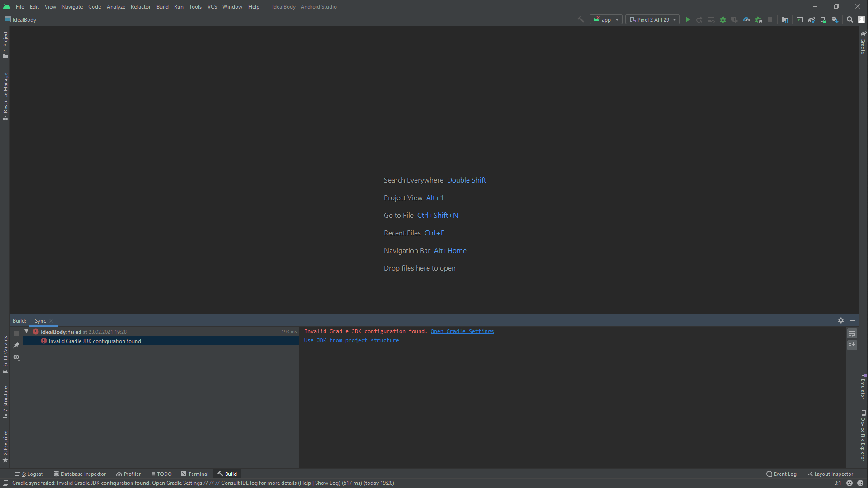This screenshot has height=488, width=868.
Task: Open the SDK Manager icon
Action: coord(835,19)
